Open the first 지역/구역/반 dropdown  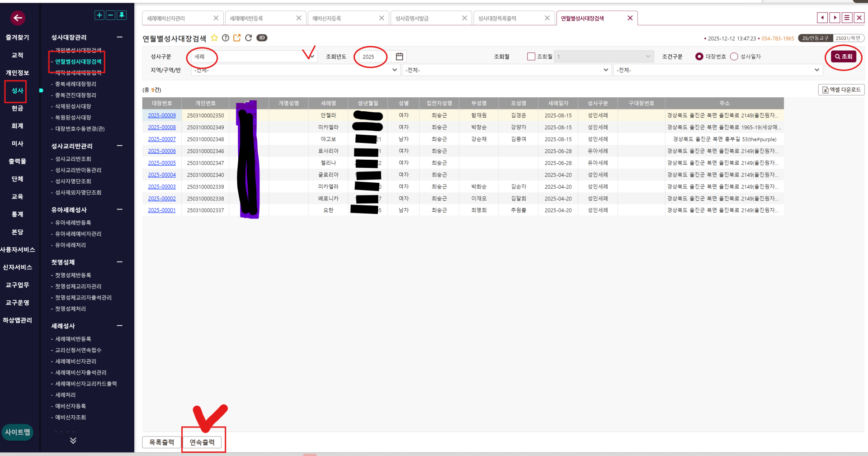click(x=295, y=70)
